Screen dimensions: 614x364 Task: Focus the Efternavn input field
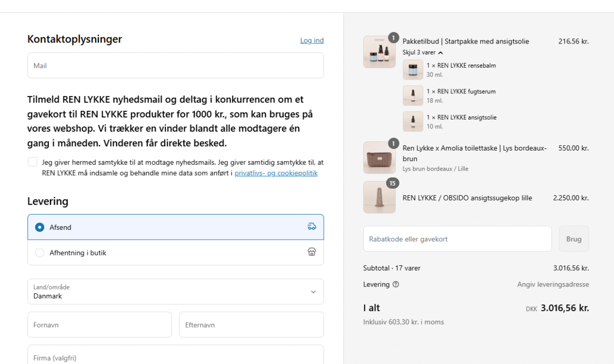(x=251, y=325)
